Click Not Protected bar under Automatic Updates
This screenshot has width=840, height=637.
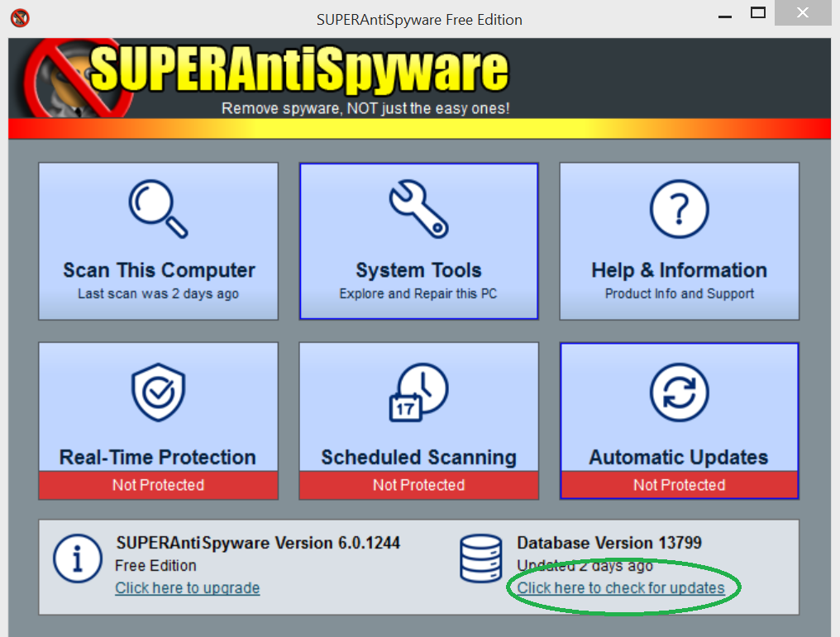click(680, 485)
